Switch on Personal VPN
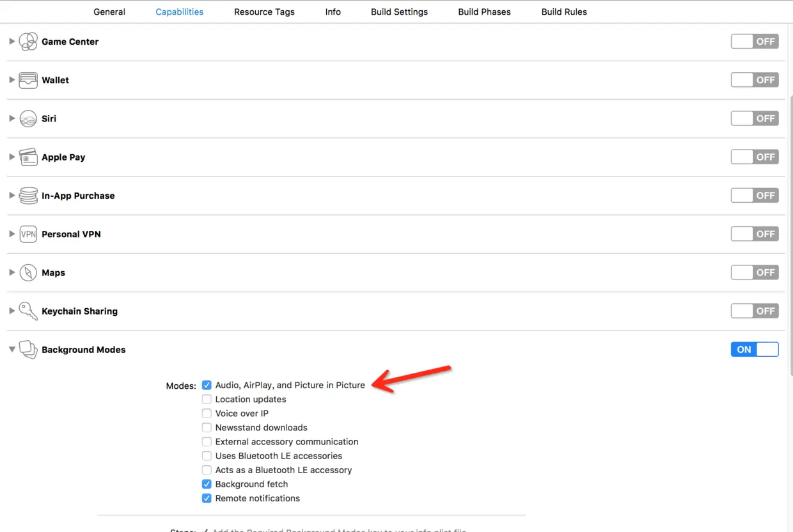Viewport: 793px width, 532px height. 755,234
